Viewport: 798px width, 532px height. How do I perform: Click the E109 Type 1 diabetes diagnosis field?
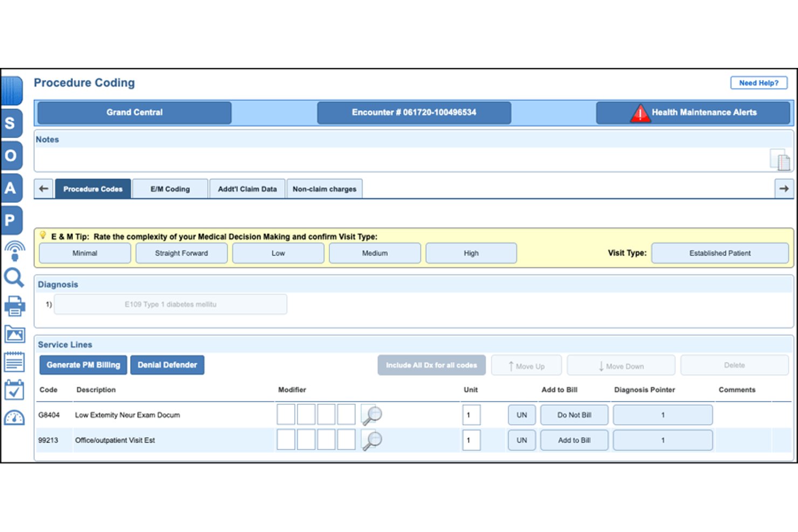[x=170, y=305]
